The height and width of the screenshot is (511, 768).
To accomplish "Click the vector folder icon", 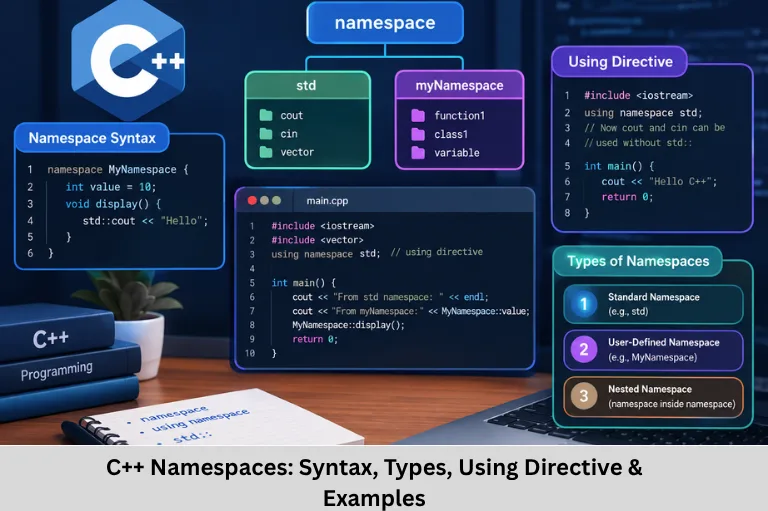I will click(266, 152).
